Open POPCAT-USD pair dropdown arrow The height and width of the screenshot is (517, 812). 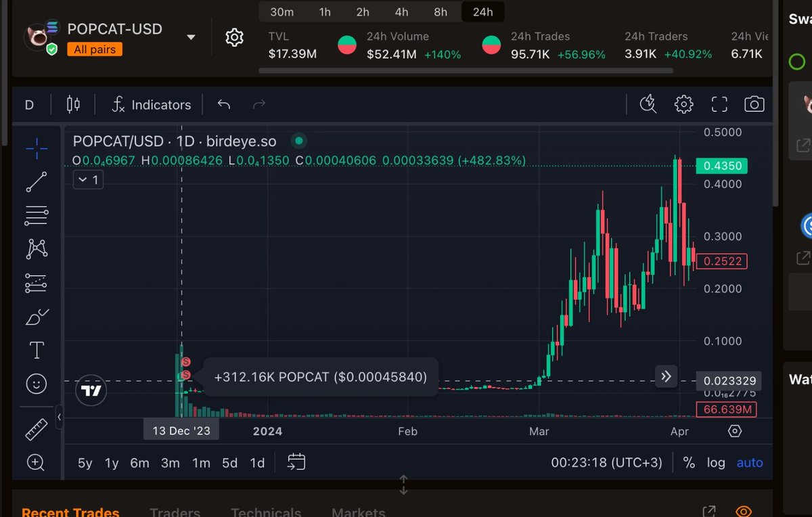pos(191,37)
